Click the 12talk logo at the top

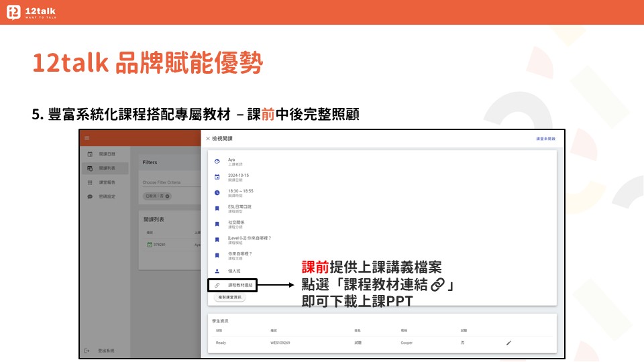pyautogui.click(x=32, y=12)
